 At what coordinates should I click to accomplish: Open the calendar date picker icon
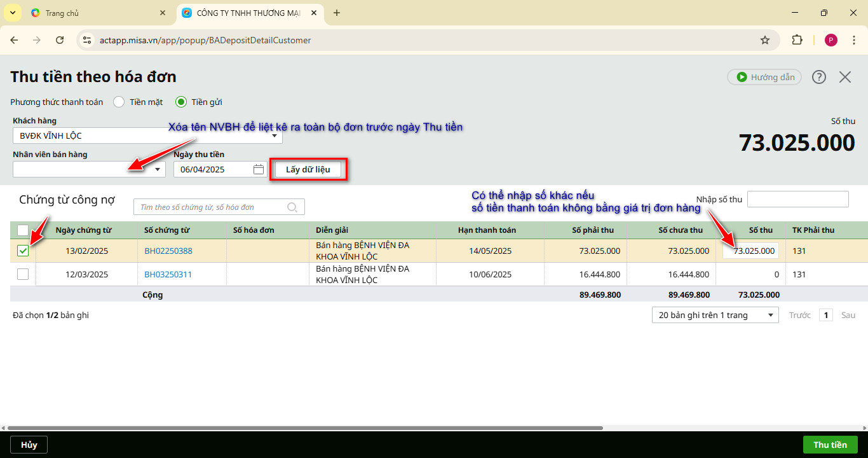(x=258, y=169)
